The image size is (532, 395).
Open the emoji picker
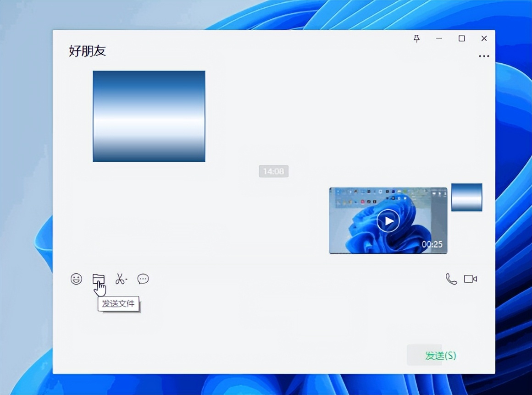click(76, 279)
